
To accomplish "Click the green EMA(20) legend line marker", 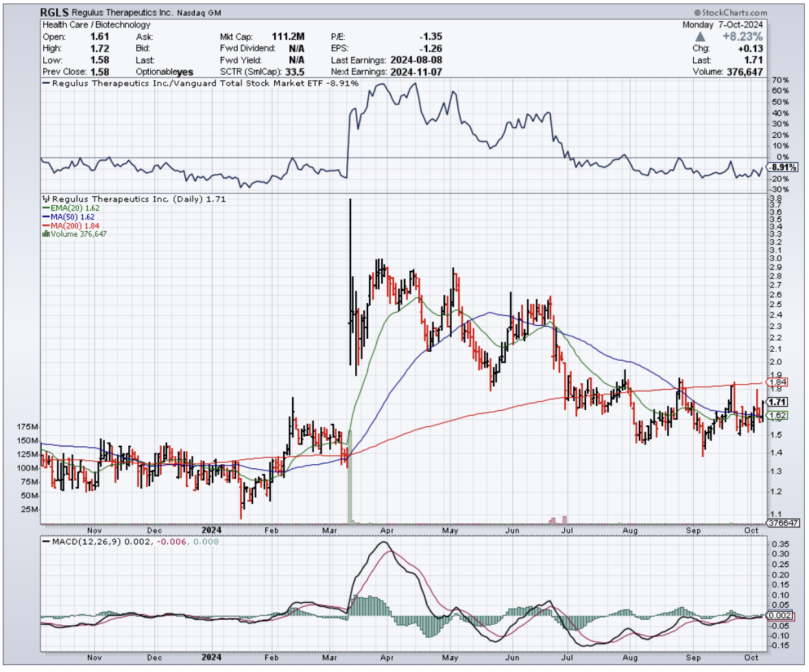I will point(45,208).
